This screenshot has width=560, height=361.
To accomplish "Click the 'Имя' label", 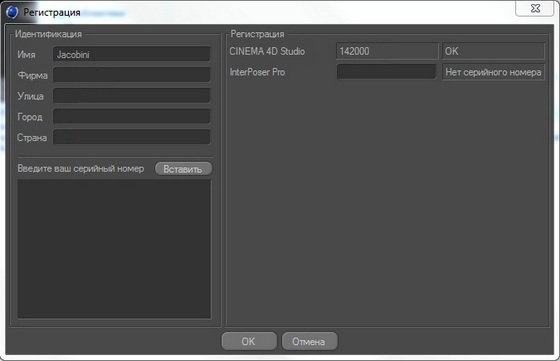I will 26,55.
